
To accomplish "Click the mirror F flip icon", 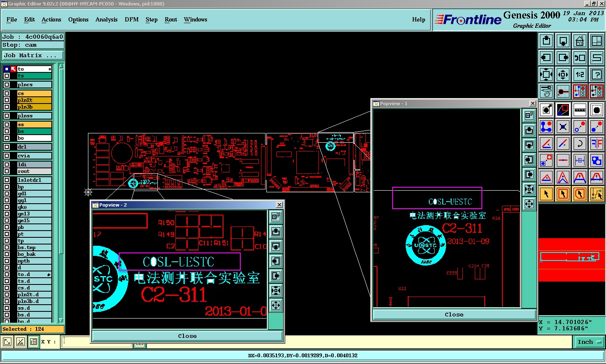I will click(x=597, y=143).
